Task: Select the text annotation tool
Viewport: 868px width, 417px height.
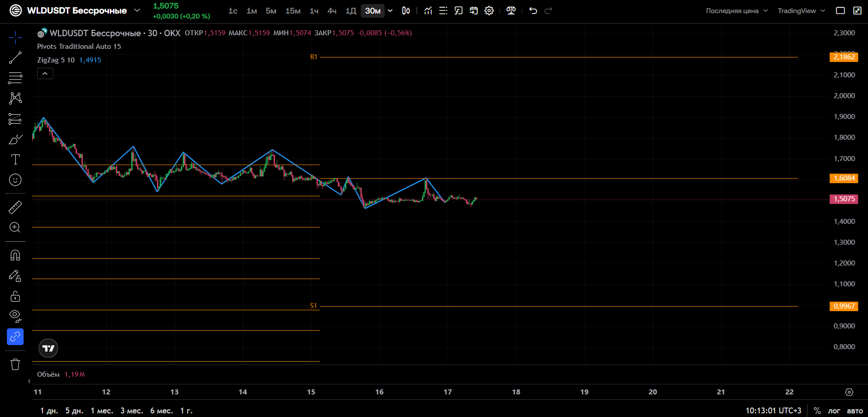Action: click(15, 159)
